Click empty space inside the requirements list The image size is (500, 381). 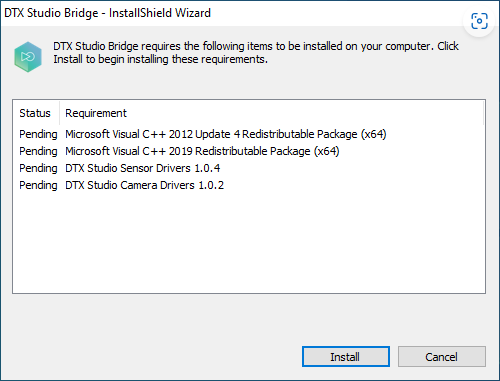coord(249,243)
